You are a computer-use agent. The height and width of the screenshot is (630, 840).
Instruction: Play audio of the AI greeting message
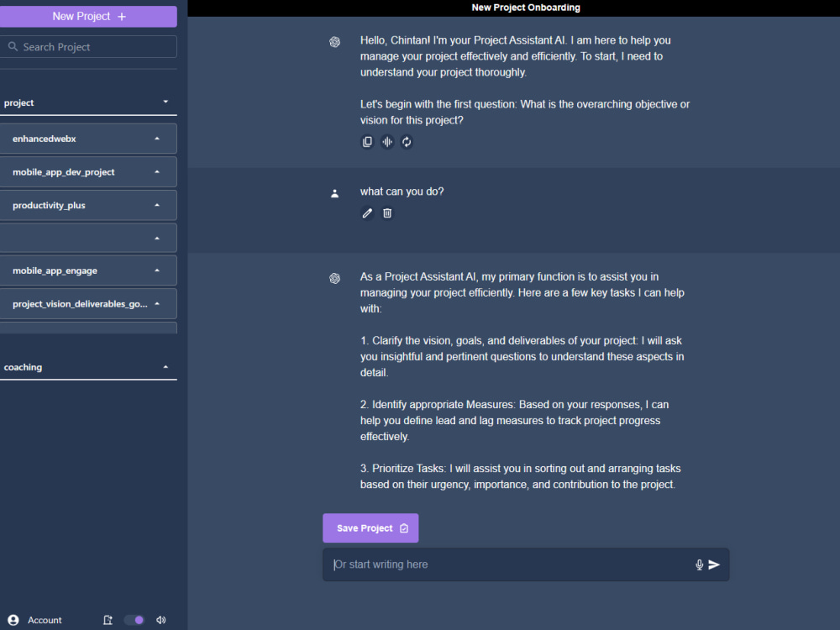[x=386, y=141]
